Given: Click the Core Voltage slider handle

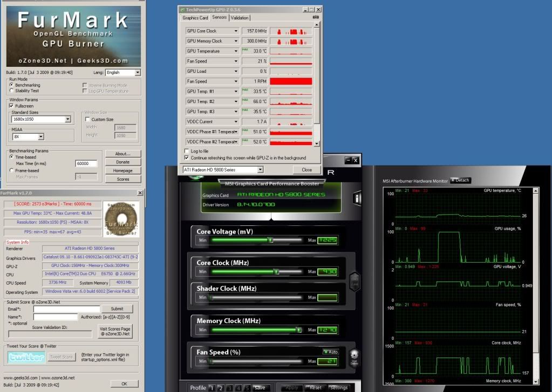Looking at the screenshot, I should [270, 240].
